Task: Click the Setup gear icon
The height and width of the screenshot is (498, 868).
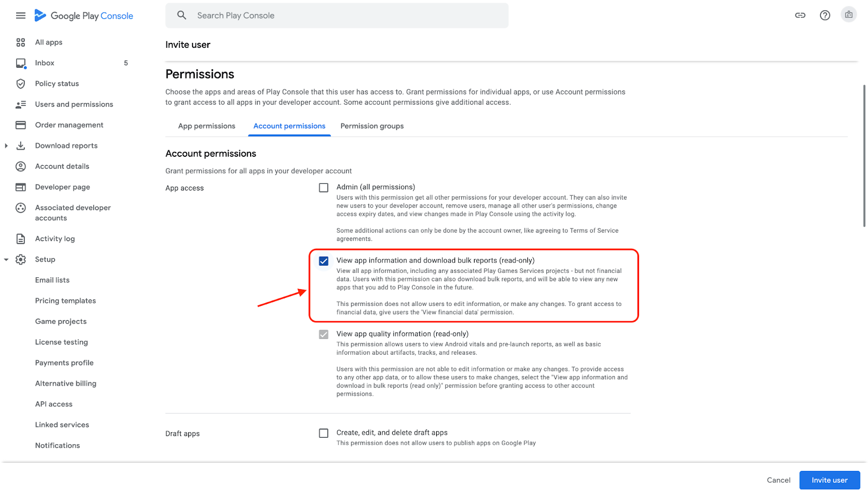Action: click(x=21, y=259)
